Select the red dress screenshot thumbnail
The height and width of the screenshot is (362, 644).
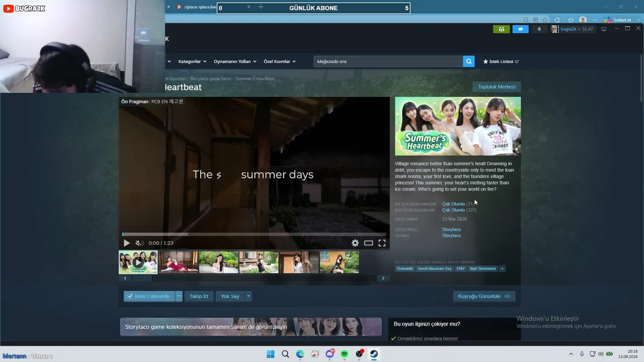coord(179,262)
